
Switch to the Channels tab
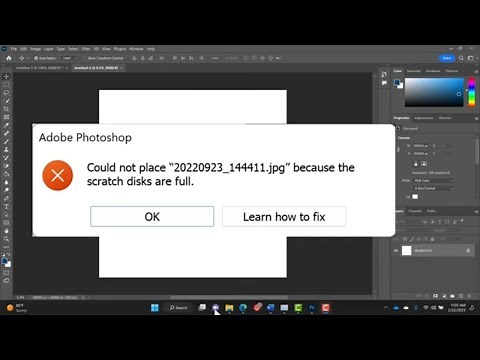(x=415, y=211)
